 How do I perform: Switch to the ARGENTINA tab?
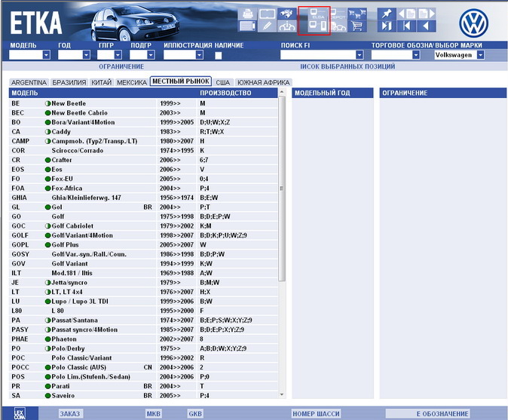click(29, 82)
